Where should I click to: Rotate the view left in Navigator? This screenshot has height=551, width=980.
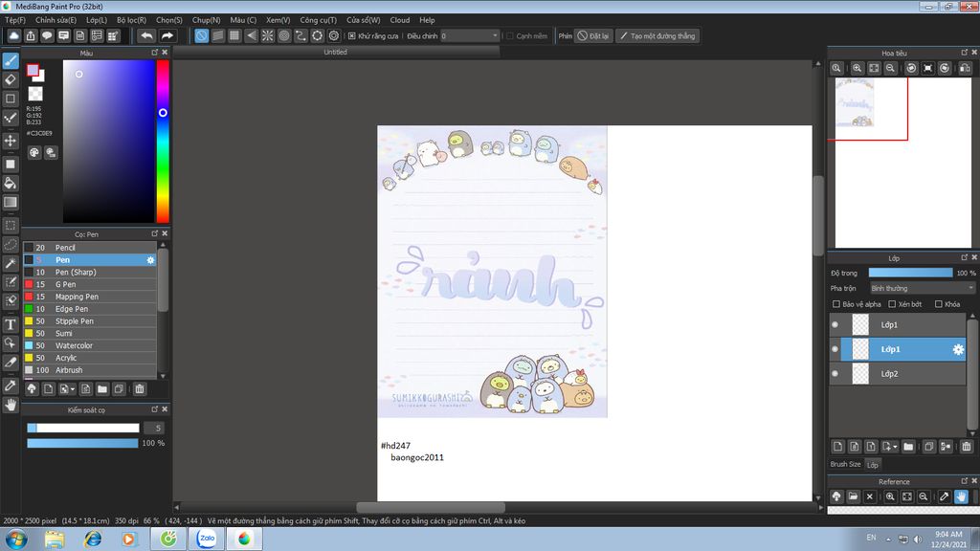click(911, 68)
